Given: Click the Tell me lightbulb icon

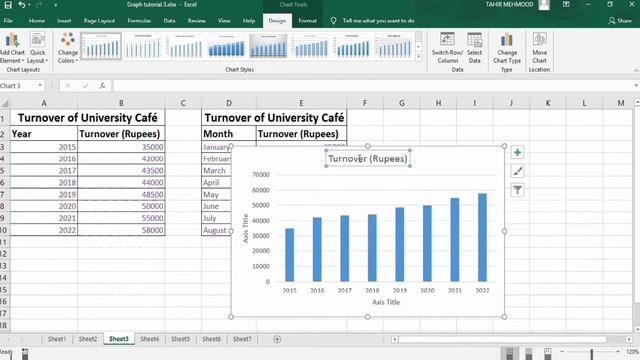Looking at the screenshot, I should pyautogui.click(x=333, y=20).
